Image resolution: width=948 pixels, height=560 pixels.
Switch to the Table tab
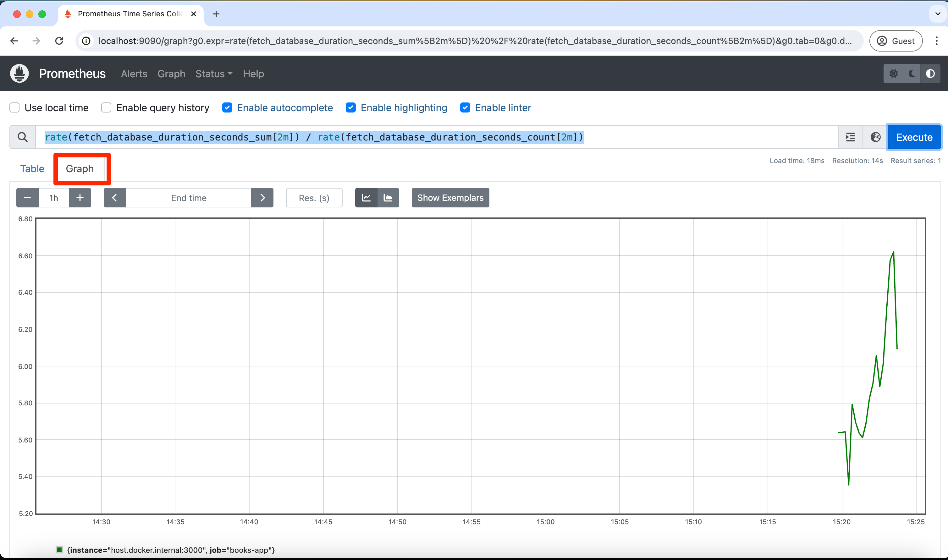(x=32, y=169)
